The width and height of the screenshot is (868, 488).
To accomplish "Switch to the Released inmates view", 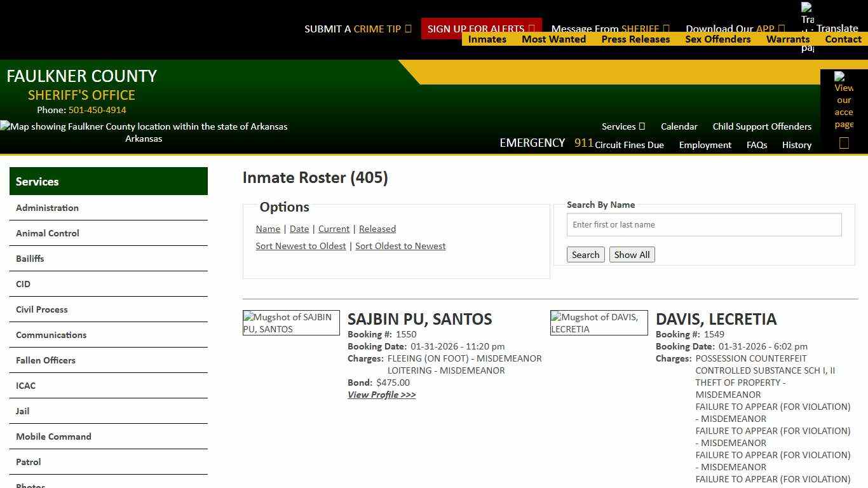I will tap(377, 229).
